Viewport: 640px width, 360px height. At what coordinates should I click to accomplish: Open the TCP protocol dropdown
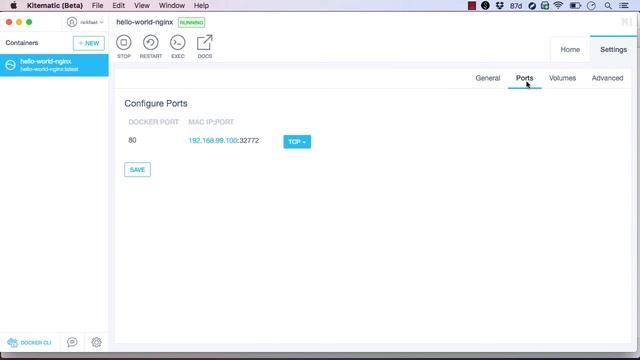pos(297,142)
